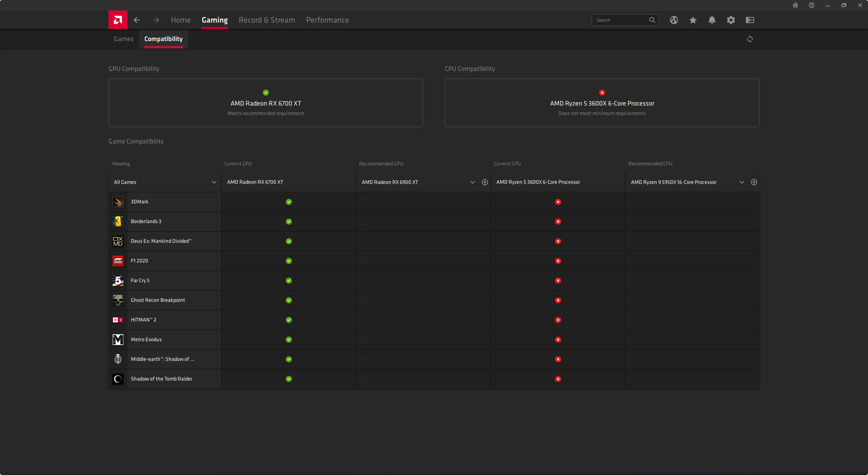This screenshot has width=868, height=475.
Task: Expand the All Games viewing dropdown
Action: pyautogui.click(x=165, y=182)
